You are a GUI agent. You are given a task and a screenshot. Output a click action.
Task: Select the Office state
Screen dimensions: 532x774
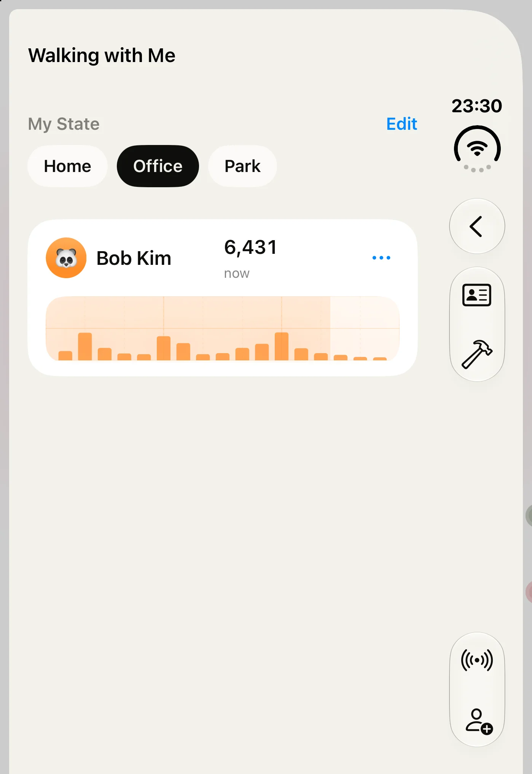pyautogui.click(x=158, y=166)
